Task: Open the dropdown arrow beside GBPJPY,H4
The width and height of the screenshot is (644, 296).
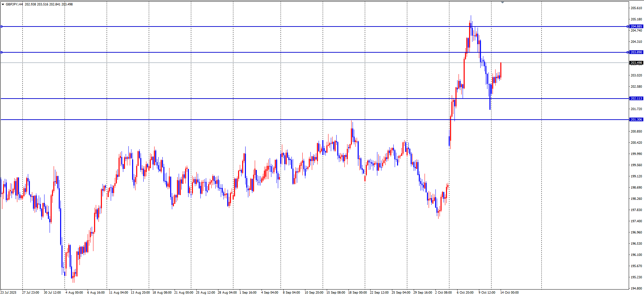Action: pos(3,4)
